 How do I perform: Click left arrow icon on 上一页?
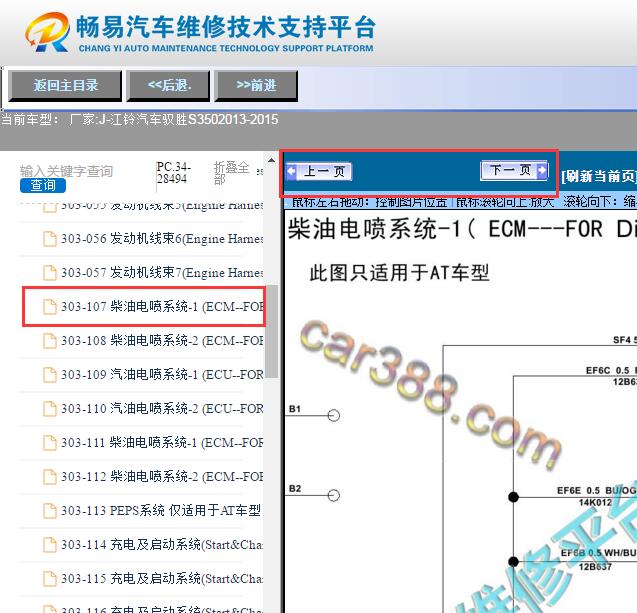(x=291, y=171)
